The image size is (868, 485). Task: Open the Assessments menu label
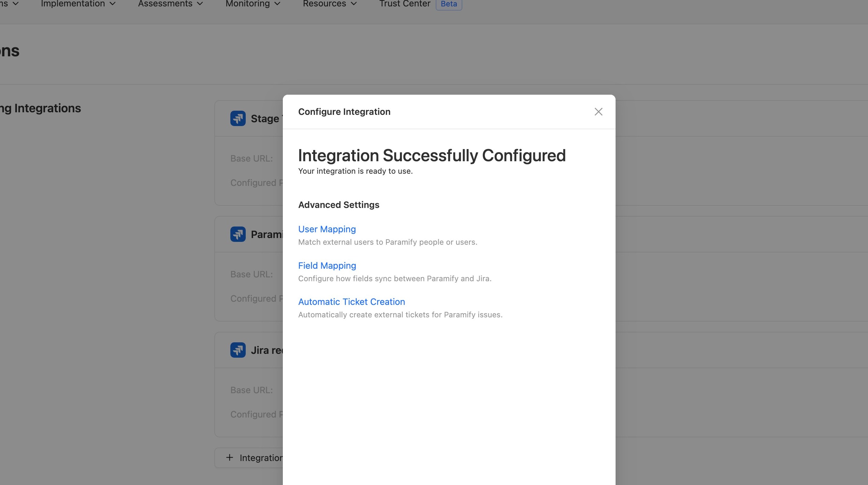coord(165,4)
